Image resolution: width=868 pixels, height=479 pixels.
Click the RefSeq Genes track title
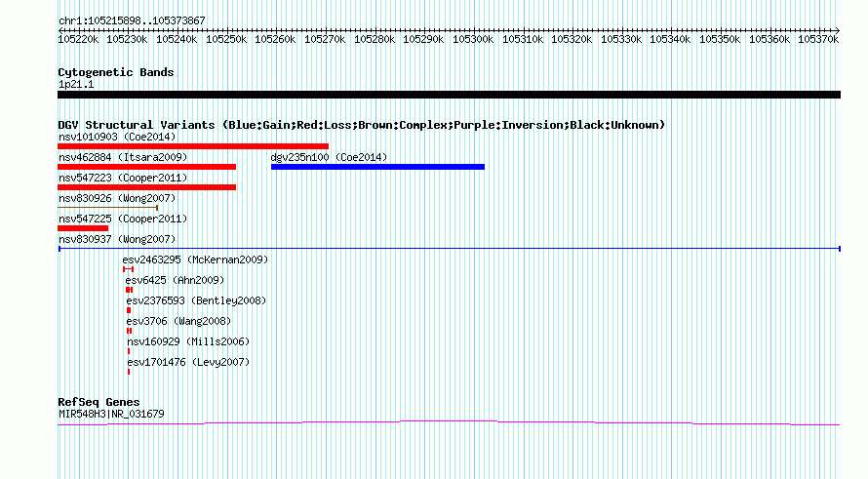pos(99,402)
